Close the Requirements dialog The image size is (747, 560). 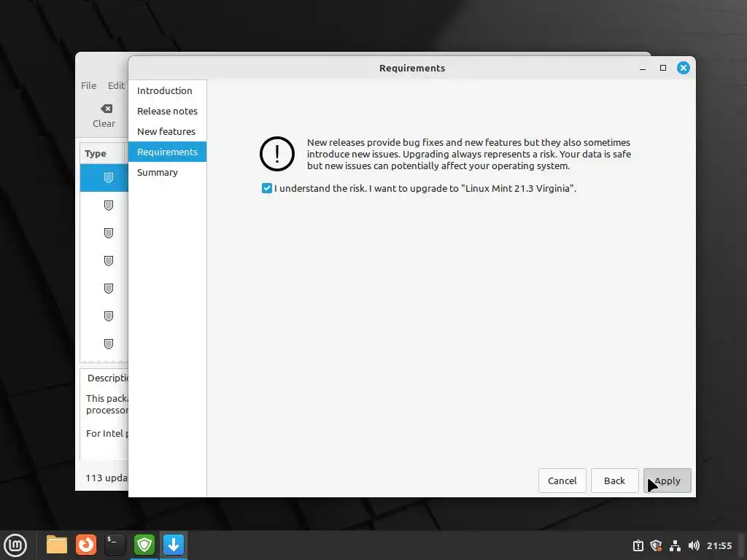coord(683,68)
